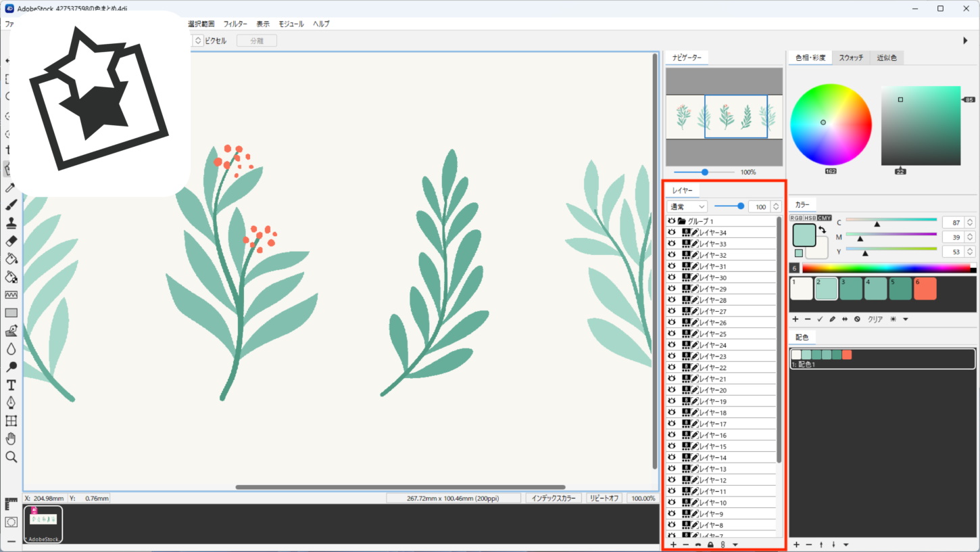This screenshot has width=980, height=552.
Task: Open the 通常 blend mode dropdown
Action: [687, 206]
